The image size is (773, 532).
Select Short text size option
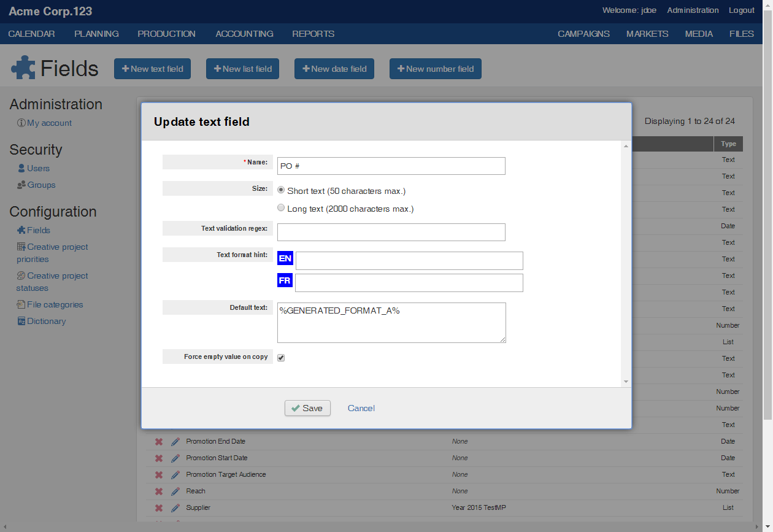282,190
